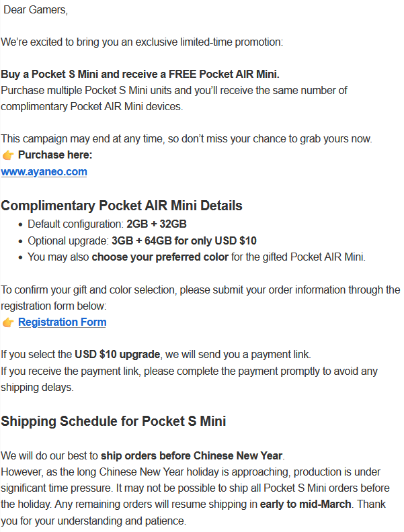Click the "We're excited to bring you" sentence
Screen dimensions: 404x532
click(x=142, y=42)
